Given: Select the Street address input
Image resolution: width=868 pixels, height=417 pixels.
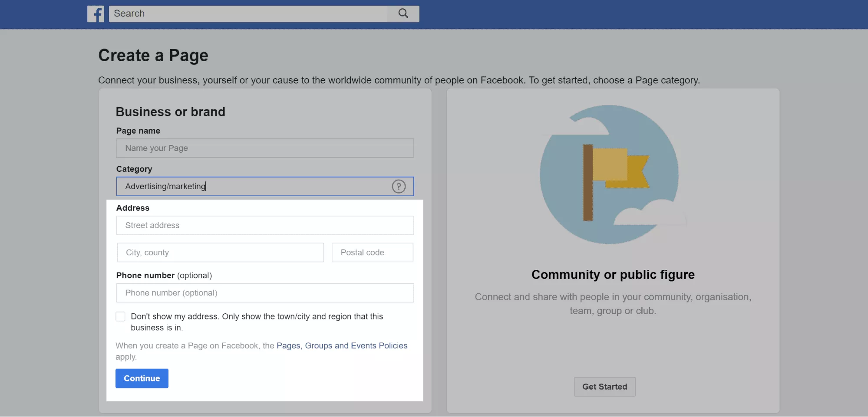Looking at the screenshot, I should click(265, 226).
